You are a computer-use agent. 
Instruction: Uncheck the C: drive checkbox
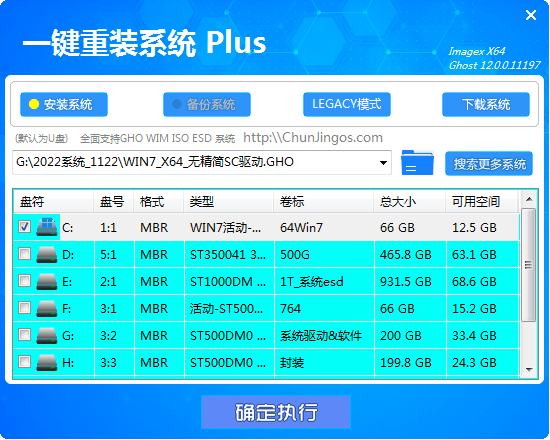(24, 227)
